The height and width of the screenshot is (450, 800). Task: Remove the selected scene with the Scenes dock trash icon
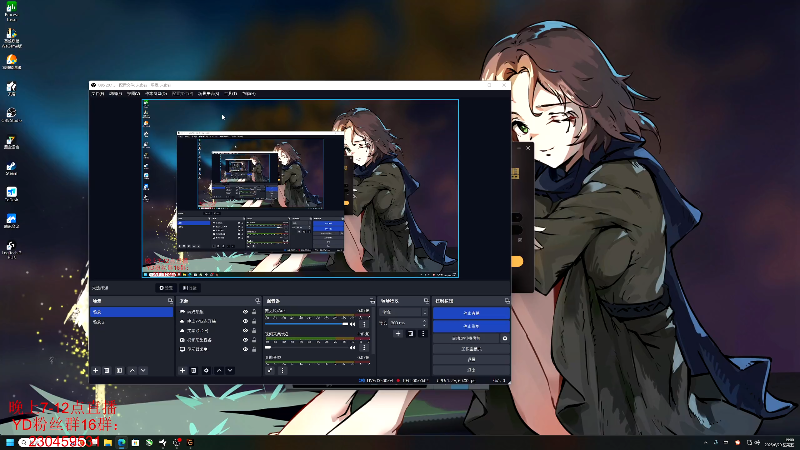(x=107, y=370)
